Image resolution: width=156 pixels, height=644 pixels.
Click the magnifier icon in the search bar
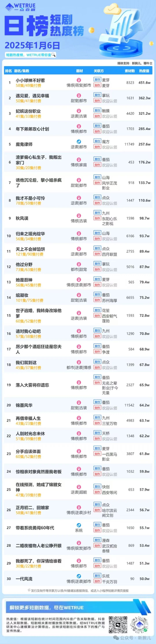(53, 55)
